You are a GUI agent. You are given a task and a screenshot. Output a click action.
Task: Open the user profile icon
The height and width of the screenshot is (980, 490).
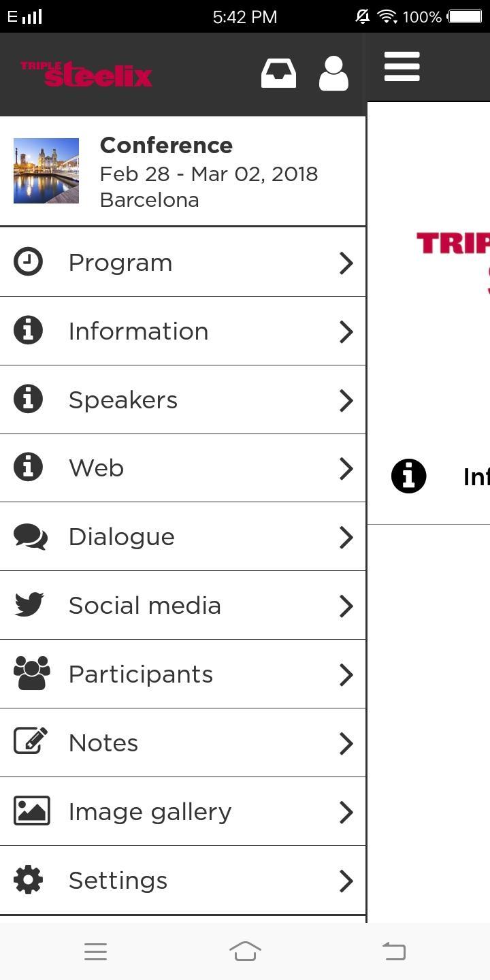(x=333, y=73)
